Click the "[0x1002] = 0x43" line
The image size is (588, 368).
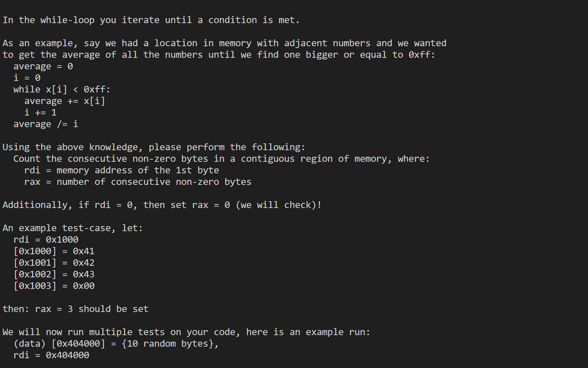coord(54,274)
